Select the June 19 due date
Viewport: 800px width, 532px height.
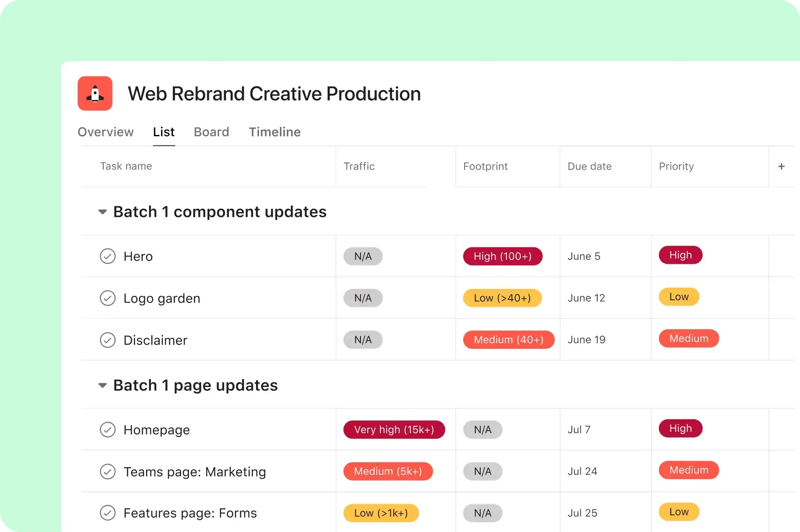pos(586,340)
